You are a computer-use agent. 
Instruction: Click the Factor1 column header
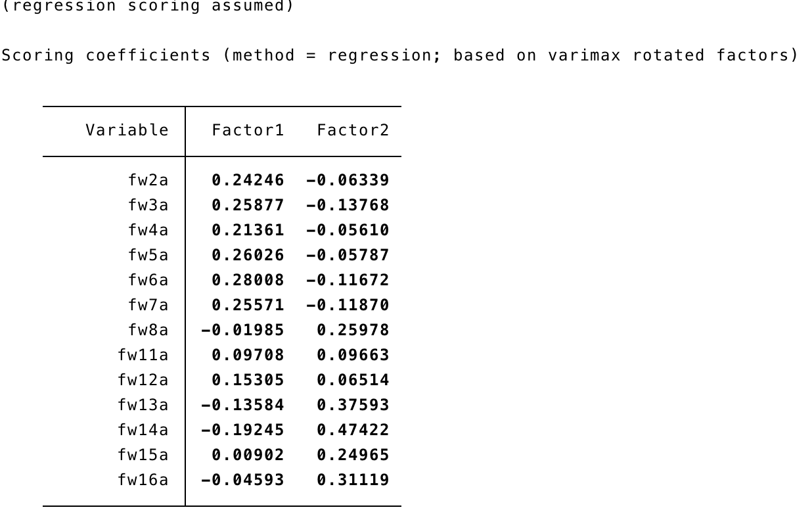(248, 130)
